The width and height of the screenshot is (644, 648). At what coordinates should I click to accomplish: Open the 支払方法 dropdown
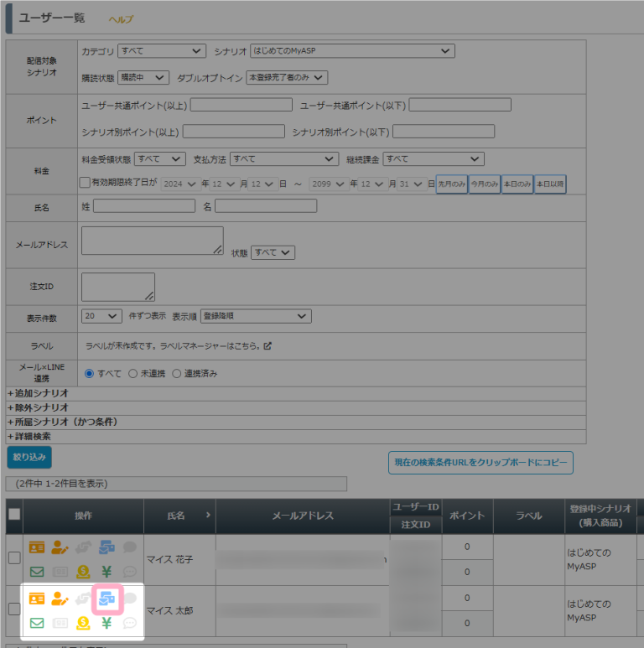(x=284, y=158)
